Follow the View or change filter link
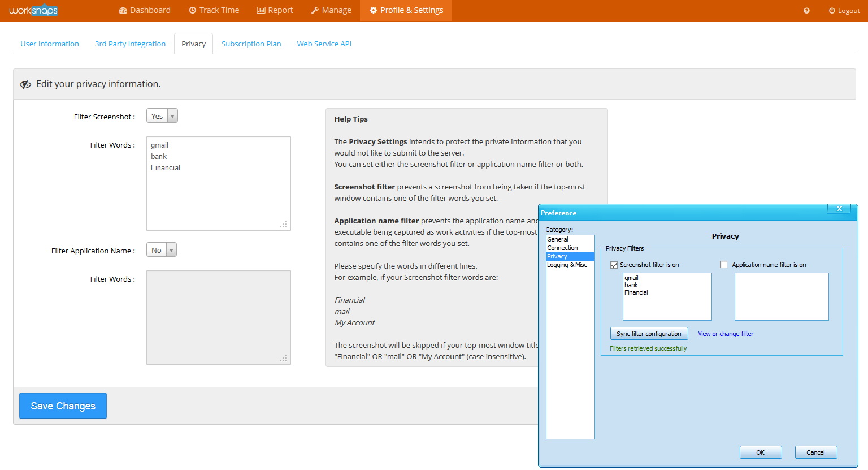This screenshot has height=470, width=868. 726,334
